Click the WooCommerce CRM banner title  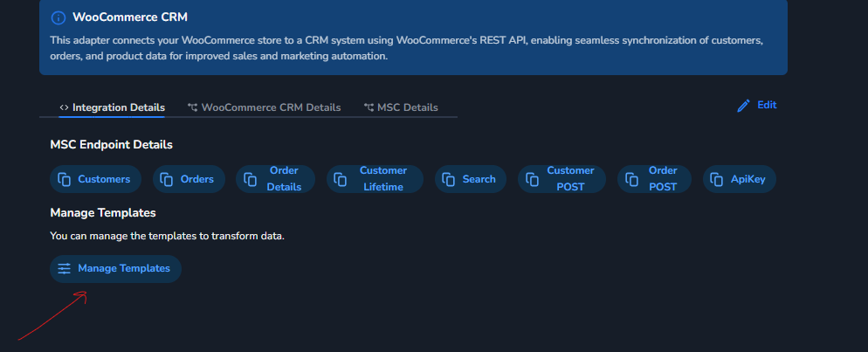point(130,17)
